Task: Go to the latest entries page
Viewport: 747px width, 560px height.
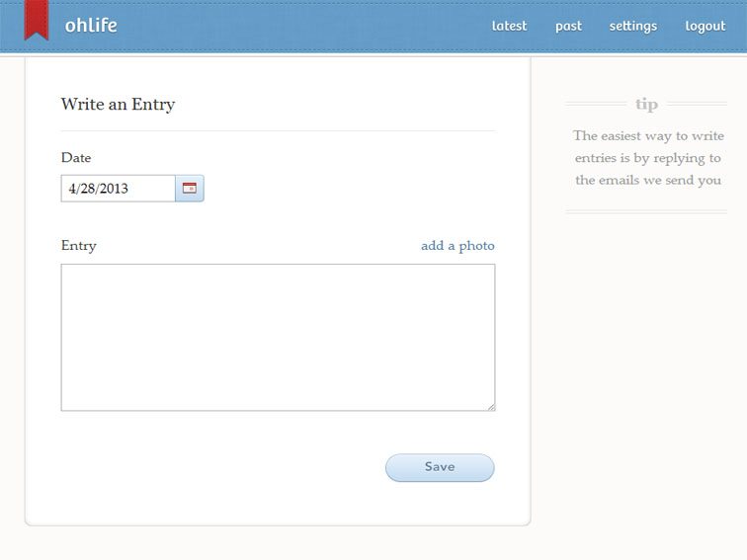Action: point(509,26)
